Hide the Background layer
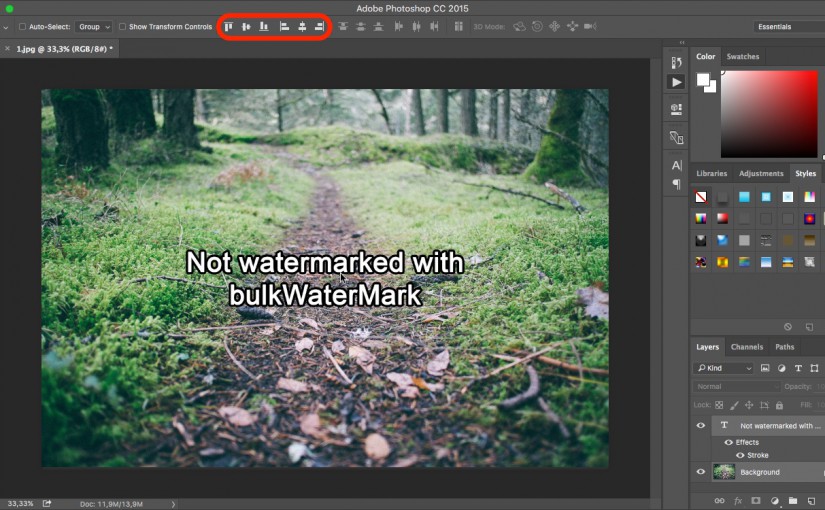The height and width of the screenshot is (510, 825). click(701, 472)
